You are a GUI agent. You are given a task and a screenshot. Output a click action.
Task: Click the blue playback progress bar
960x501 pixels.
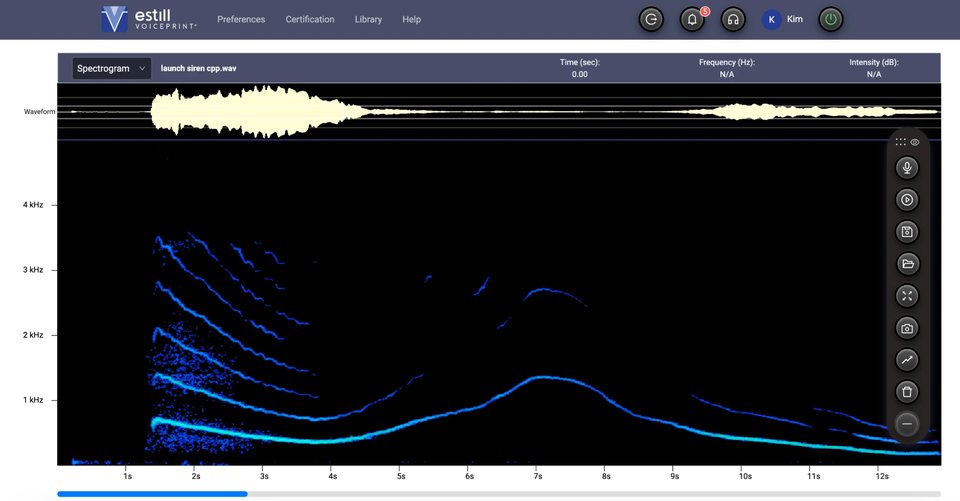152,494
